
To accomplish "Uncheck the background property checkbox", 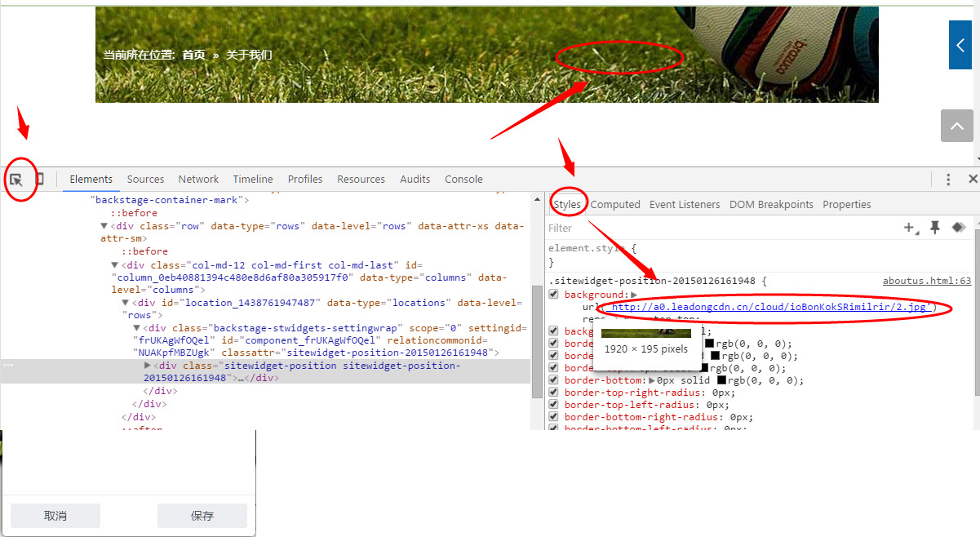I will pyautogui.click(x=554, y=295).
